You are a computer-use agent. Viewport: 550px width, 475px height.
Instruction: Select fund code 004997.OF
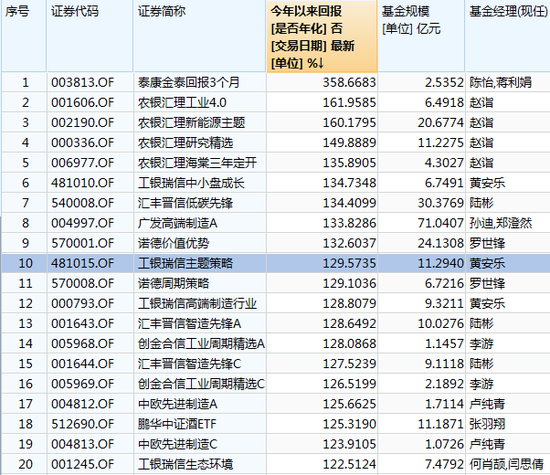[83, 223]
